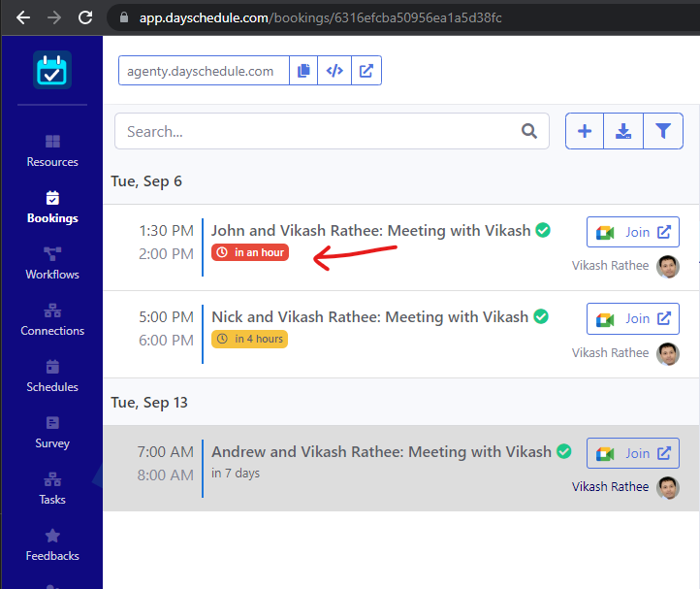Click the 1:30 PM start time
The image size is (700, 589).
point(166,231)
